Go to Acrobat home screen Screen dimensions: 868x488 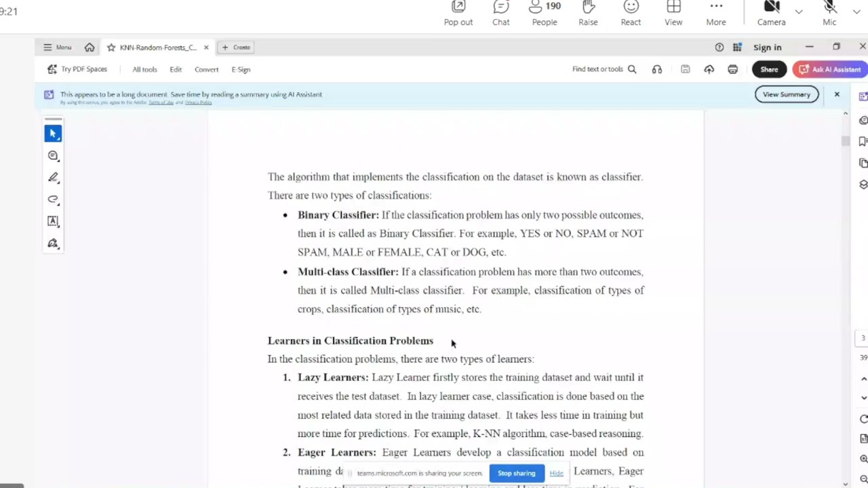[90, 47]
